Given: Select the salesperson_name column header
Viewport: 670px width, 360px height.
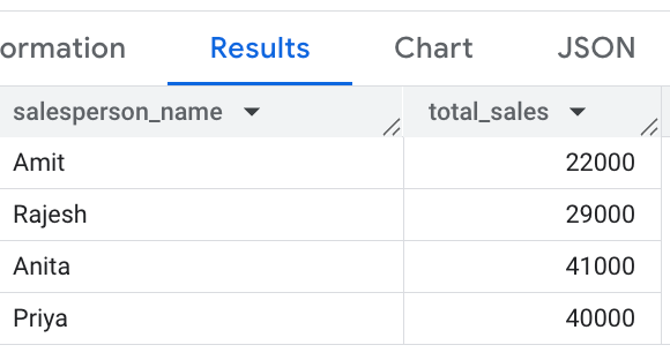Looking at the screenshot, I should pos(201,112).
